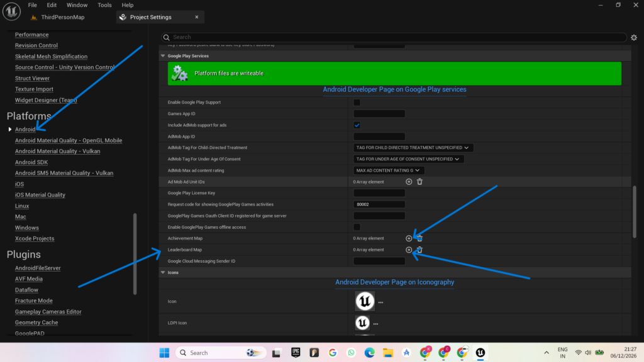The image size is (644, 362).
Task: Expand the Android platform tree arrow
Action: tap(10, 129)
